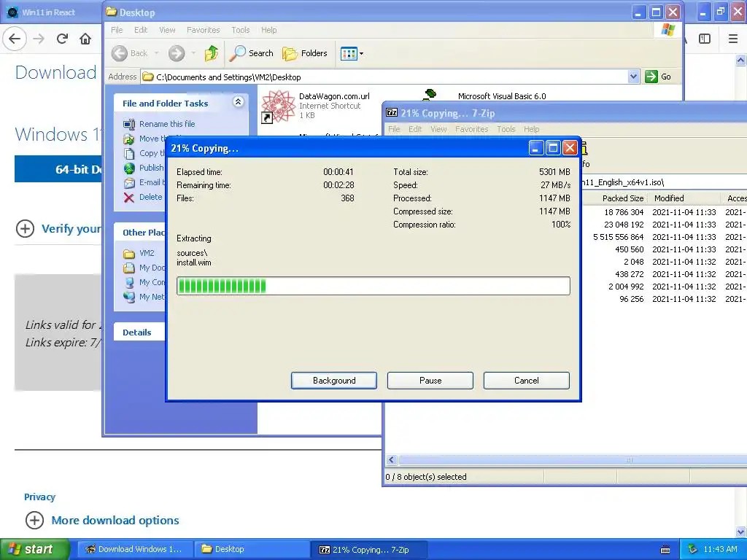Select the Microsoft Visual Basic 6.0 item
This screenshot has height=560, width=747.
[502, 96]
